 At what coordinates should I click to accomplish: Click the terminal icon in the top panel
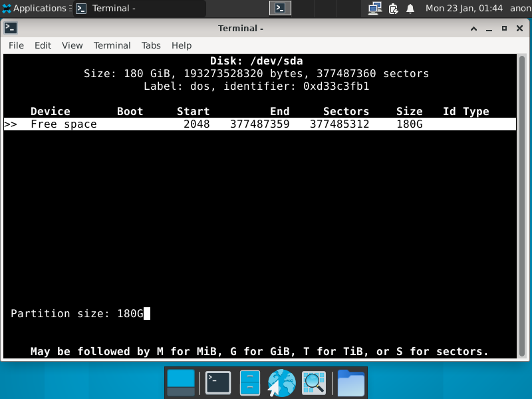click(280, 8)
